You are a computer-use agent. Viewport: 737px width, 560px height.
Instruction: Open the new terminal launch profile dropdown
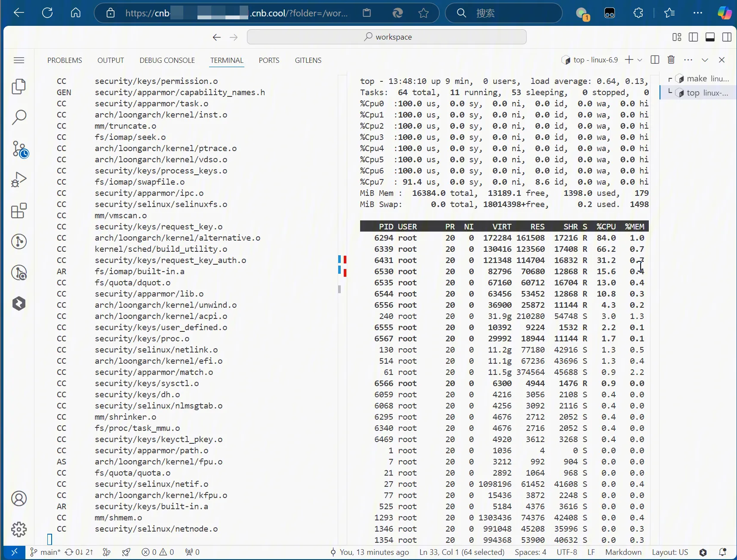pyautogui.click(x=640, y=60)
